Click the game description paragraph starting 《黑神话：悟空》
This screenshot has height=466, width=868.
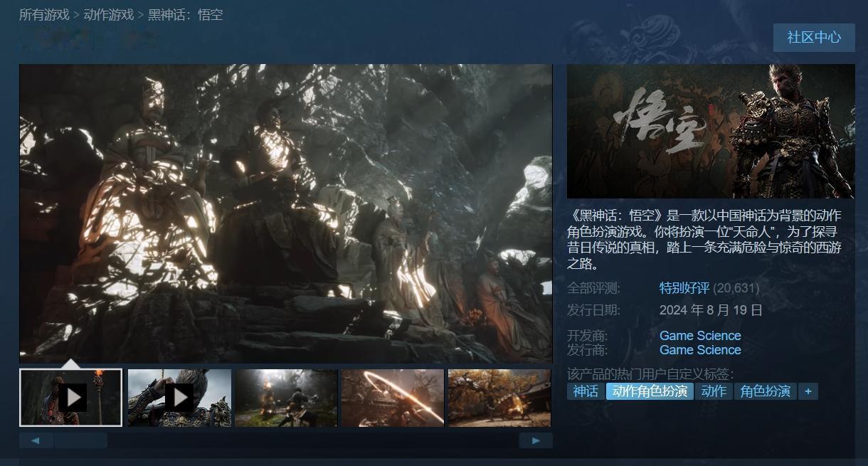[x=704, y=240]
